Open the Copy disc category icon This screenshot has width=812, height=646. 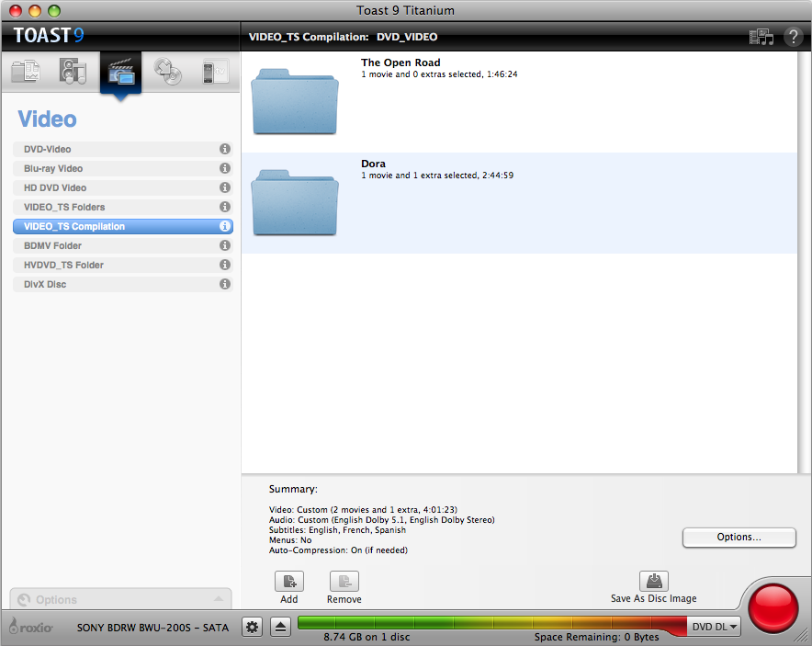click(x=168, y=72)
